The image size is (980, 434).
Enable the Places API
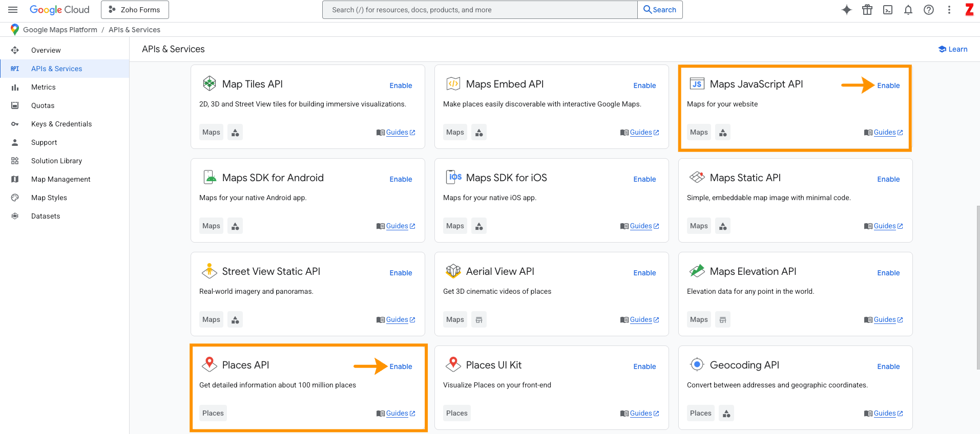click(401, 366)
